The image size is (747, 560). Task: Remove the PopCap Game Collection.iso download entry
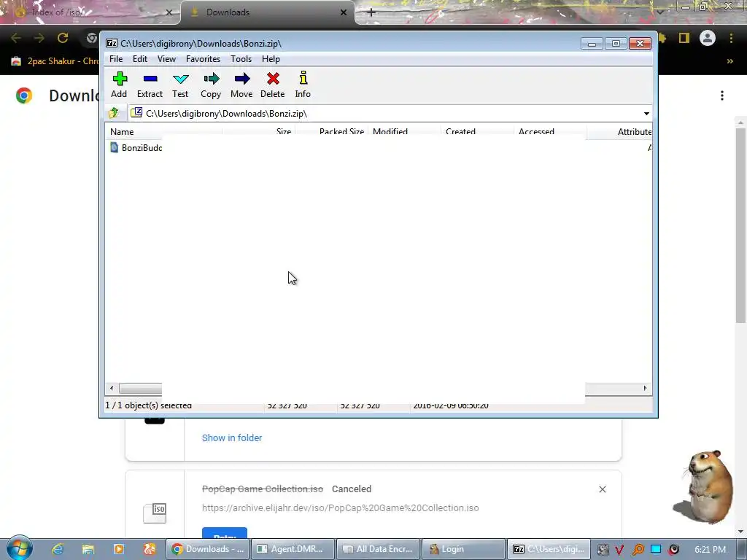[602, 489]
